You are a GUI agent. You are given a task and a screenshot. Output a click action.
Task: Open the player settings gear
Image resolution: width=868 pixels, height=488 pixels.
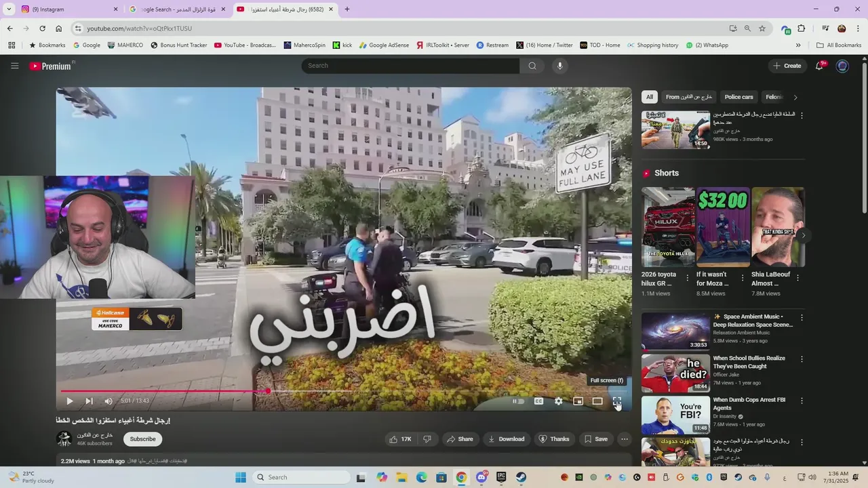pos(558,401)
